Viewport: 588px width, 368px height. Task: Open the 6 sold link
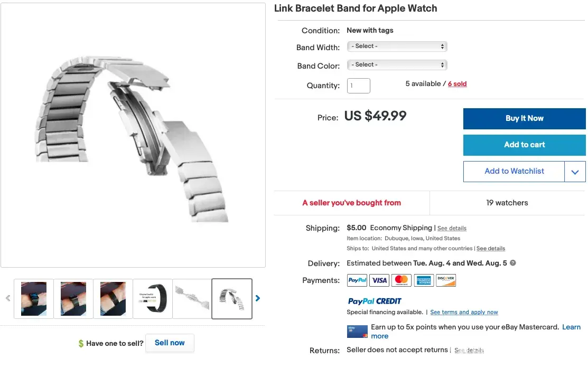tap(457, 84)
